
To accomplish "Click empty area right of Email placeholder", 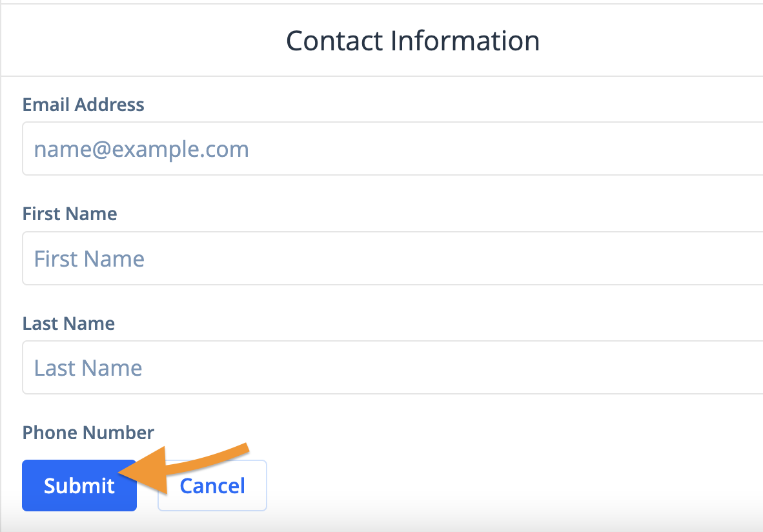I will pos(506,148).
